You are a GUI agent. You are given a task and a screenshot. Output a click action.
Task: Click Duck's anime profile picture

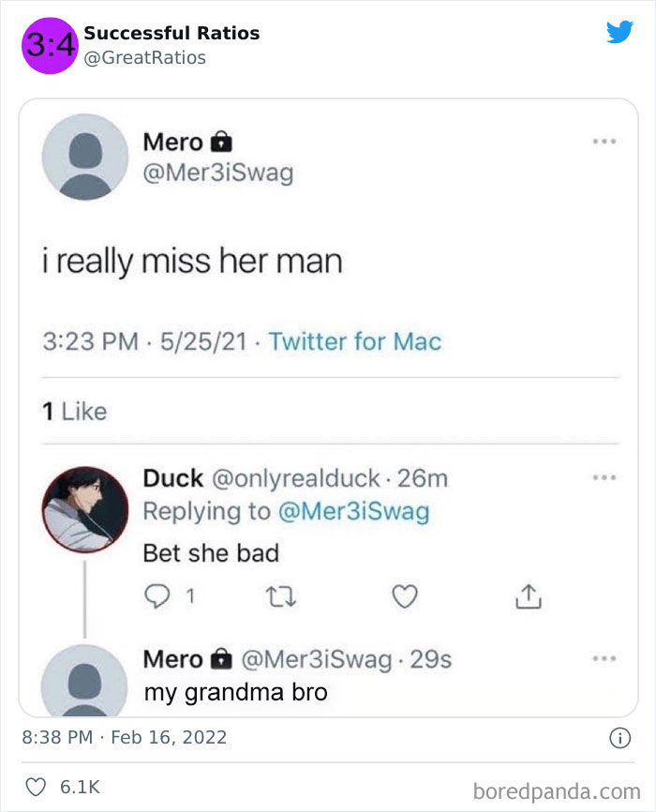pyautogui.click(x=84, y=507)
